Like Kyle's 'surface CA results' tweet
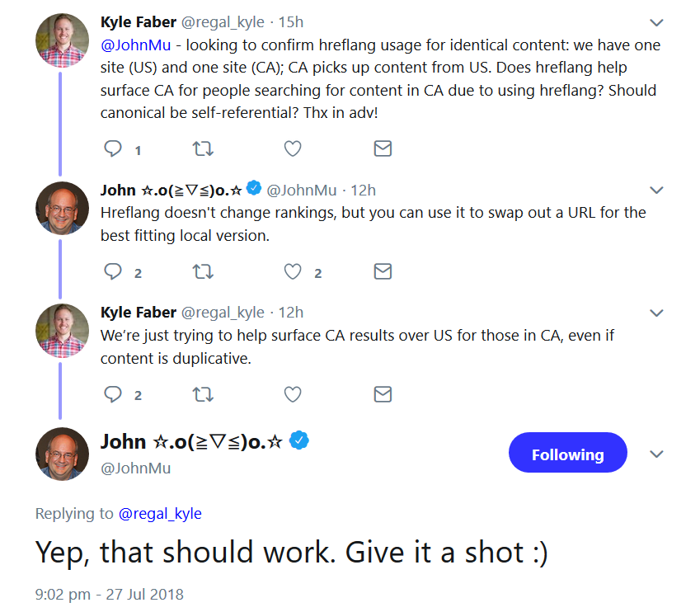The image size is (700, 612). pos(293,394)
